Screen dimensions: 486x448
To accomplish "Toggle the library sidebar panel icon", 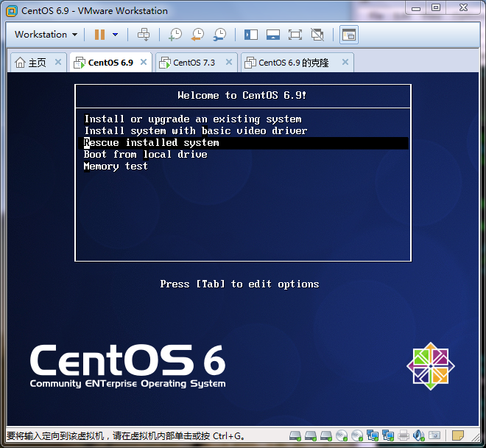I will pos(251,35).
